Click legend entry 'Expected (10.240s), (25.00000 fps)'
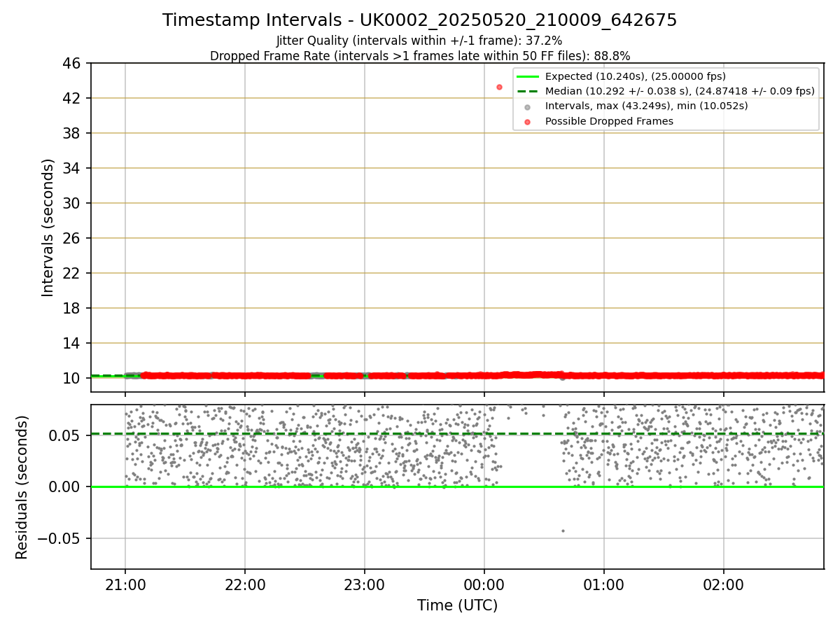Viewport: 840px width, 630px height. point(636,76)
